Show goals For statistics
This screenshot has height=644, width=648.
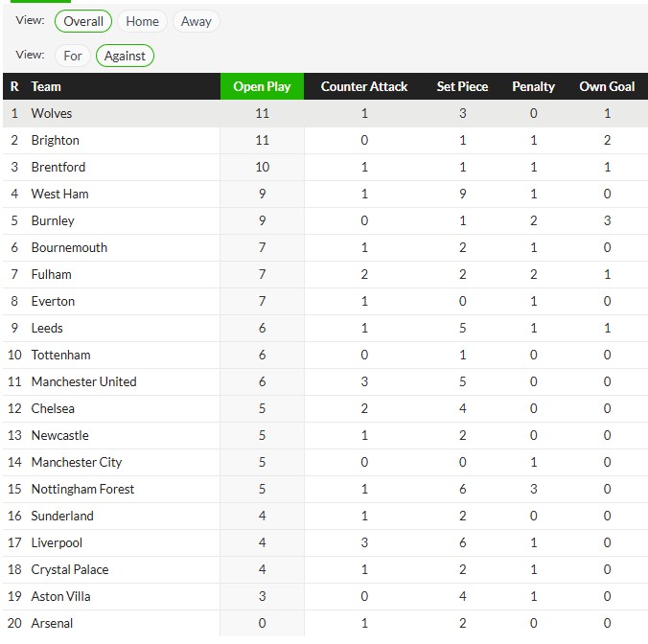coord(73,56)
